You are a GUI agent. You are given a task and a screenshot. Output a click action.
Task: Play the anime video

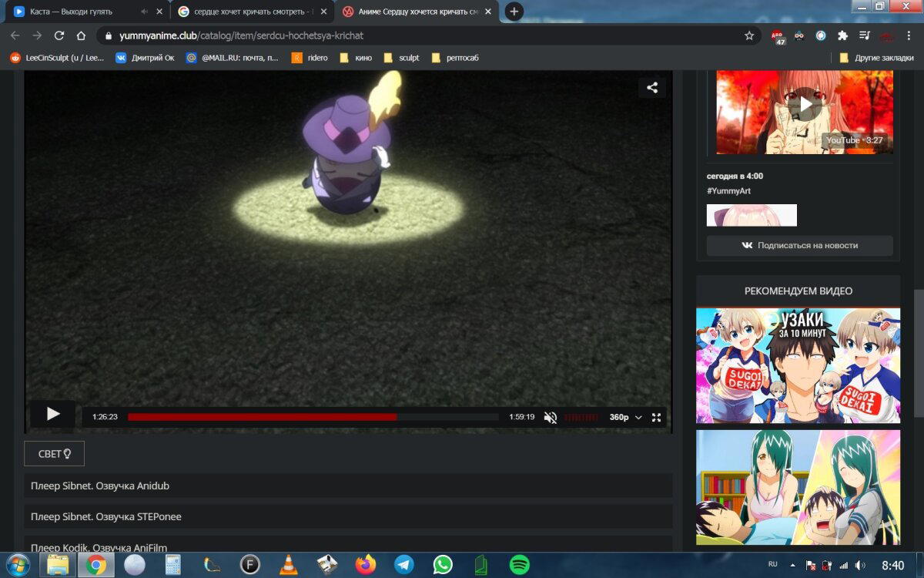pyautogui.click(x=53, y=415)
